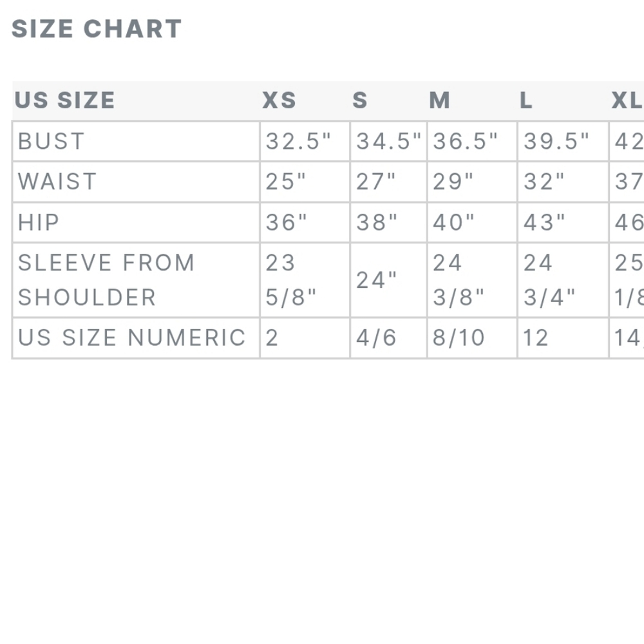
Task: Select the HIP row label
Action: pyautogui.click(x=39, y=222)
